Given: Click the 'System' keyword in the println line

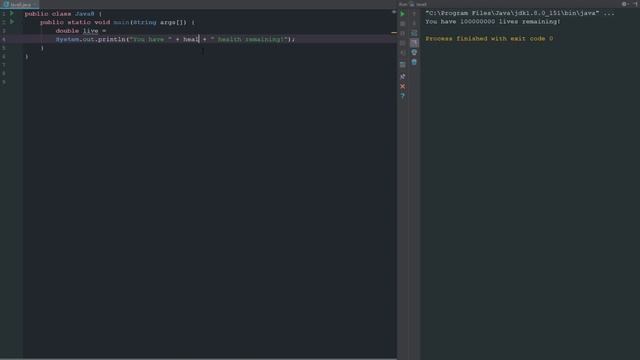Looking at the screenshot, I should 67,39.
